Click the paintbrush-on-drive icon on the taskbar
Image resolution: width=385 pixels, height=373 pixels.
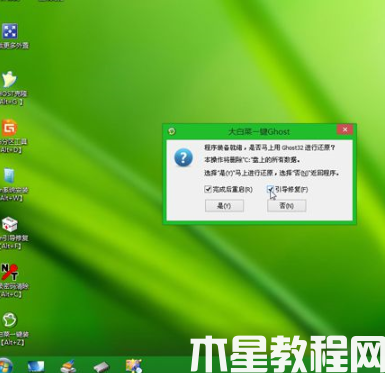point(69,366)
